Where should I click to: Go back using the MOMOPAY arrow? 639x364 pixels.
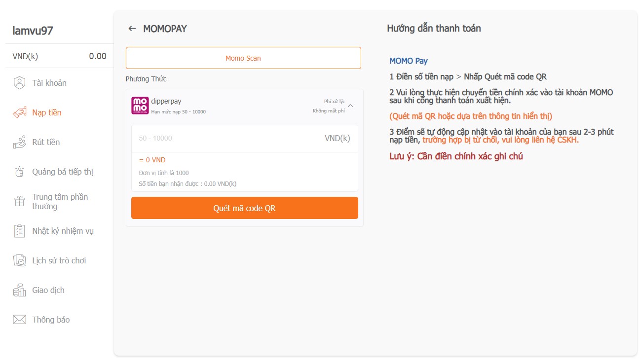click(x=132, y=29)
